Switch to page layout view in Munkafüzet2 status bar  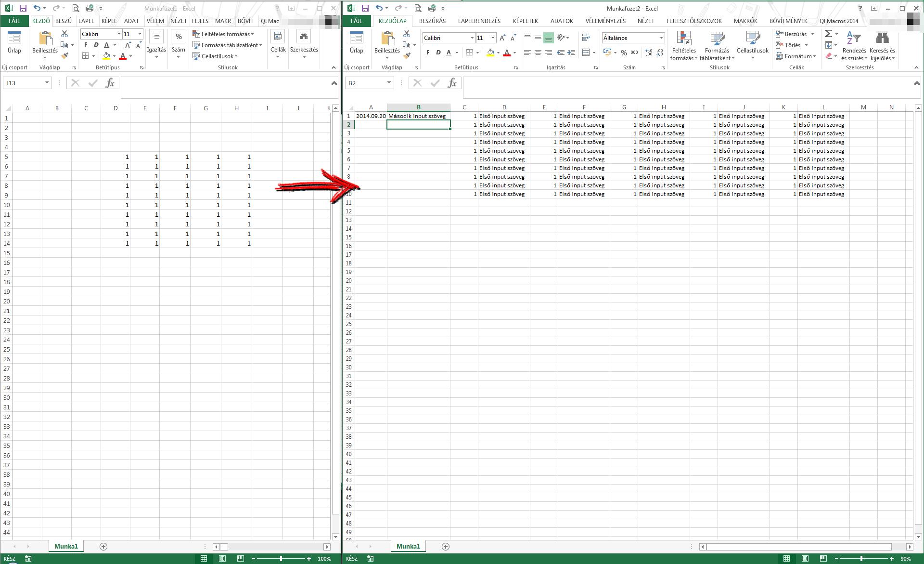(805, 559)
